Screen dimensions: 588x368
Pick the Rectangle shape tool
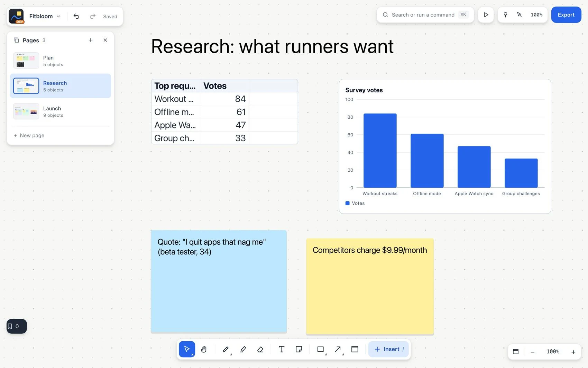pos(321,349)
